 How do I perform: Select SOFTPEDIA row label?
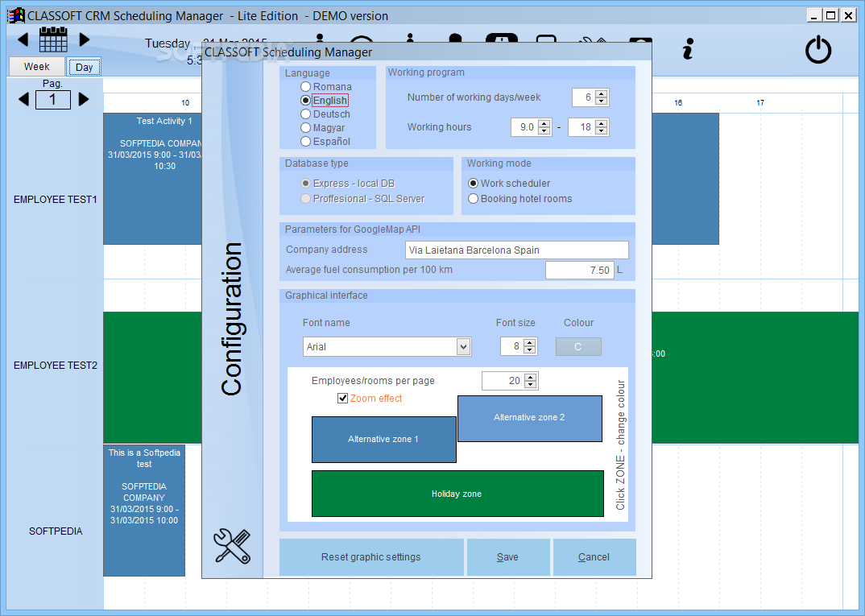point(56,531)
